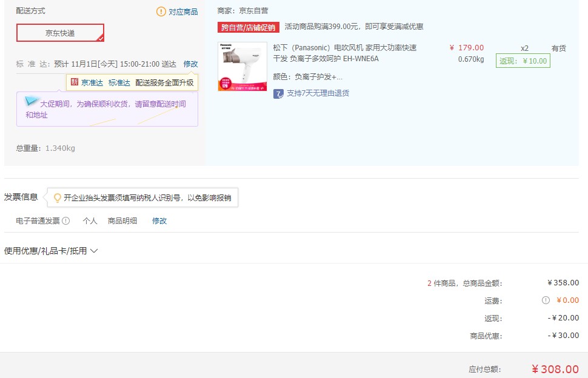Viewport: 588px width, 378px height.
Task: Click the 个人 invoice title text
Action: (x=90, y=220)
